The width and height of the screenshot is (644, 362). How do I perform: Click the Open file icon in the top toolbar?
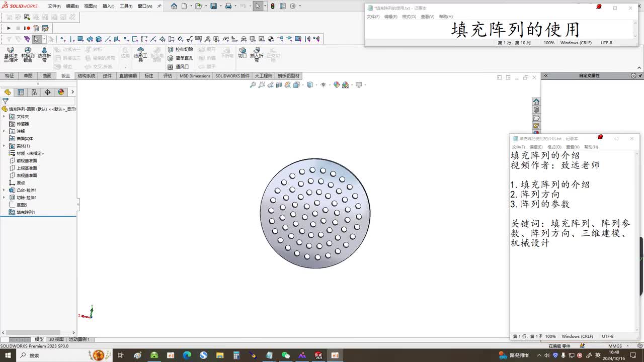[x=198, y=6]
